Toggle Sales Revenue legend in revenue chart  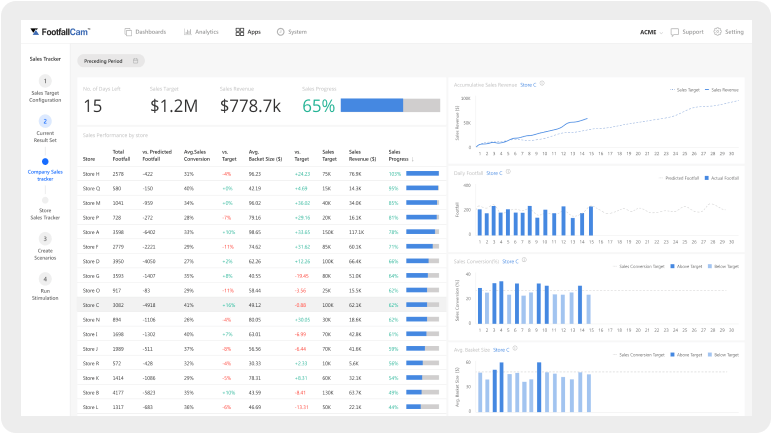coord(722,90)
